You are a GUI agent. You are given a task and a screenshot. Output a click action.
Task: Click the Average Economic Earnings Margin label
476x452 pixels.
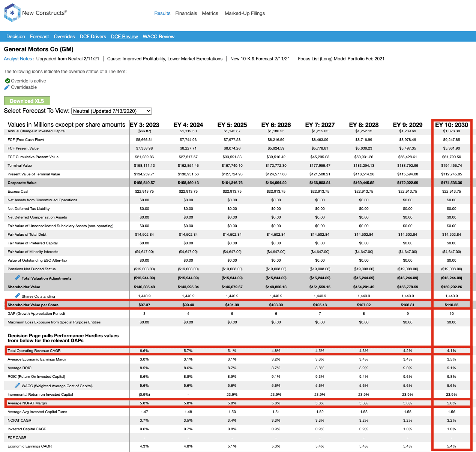tap(38, 359)
